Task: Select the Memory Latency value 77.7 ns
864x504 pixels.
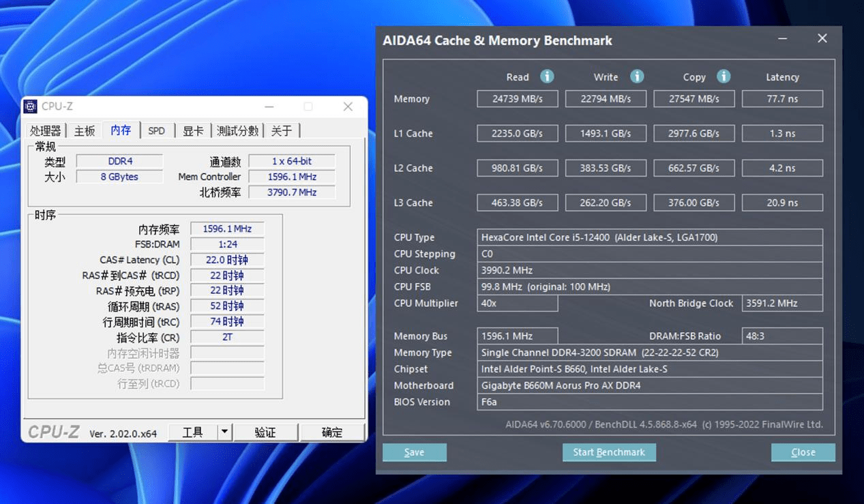Action: tap(782, 99)
